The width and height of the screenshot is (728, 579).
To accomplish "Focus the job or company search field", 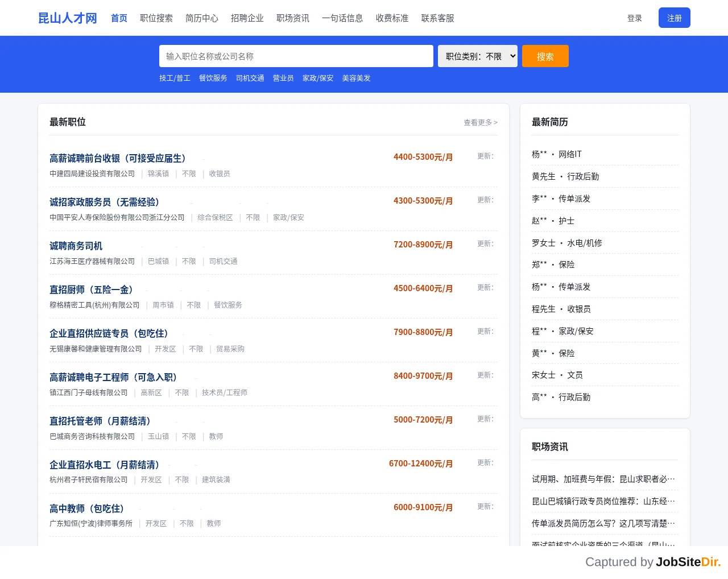I will 296,56.
